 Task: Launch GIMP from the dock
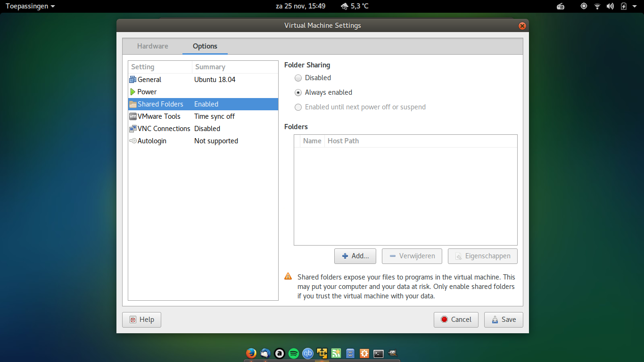[x=393, y=353]
